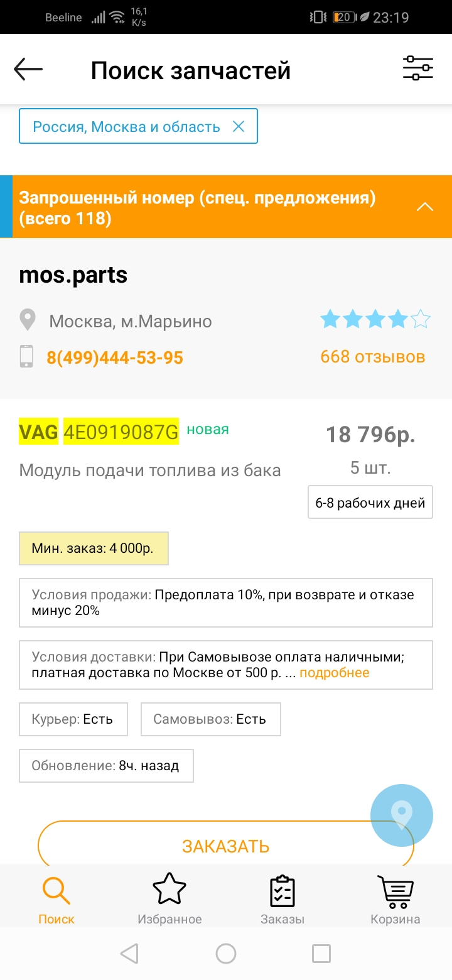Screen dimensions: 452x980
Task: Tap the 6-8 рабочих дней delivery box
Action: (x=370, y=503)
